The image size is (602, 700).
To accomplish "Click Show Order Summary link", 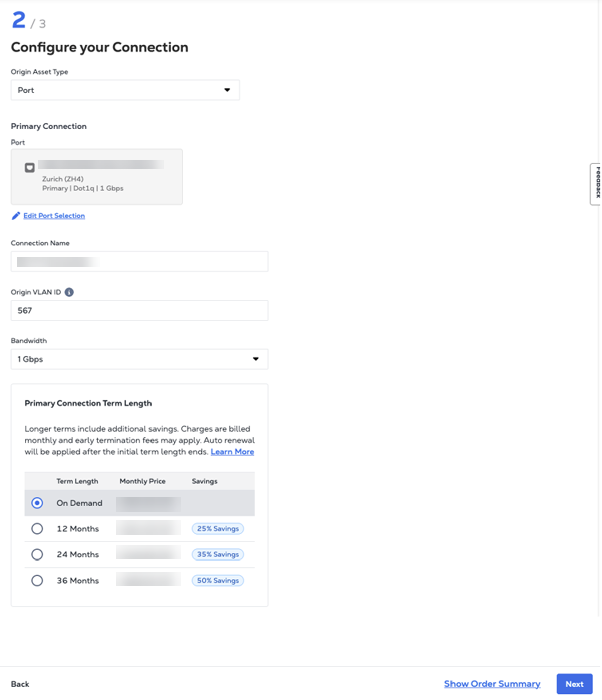I will tap(492, 684).
